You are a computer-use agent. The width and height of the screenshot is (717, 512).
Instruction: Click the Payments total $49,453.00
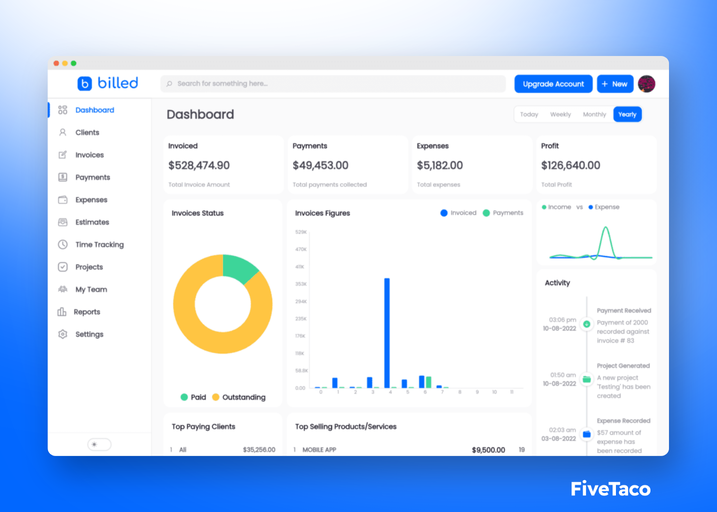(320, 165)
